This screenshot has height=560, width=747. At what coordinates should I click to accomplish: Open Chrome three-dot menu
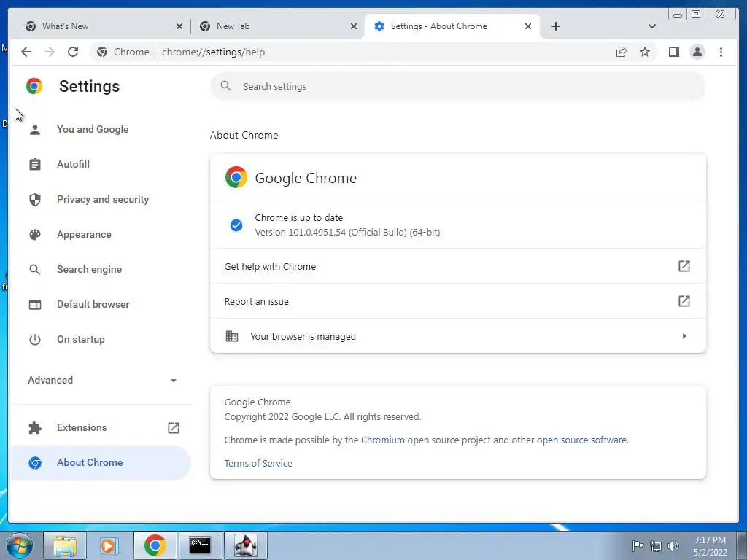click(721, 52)
